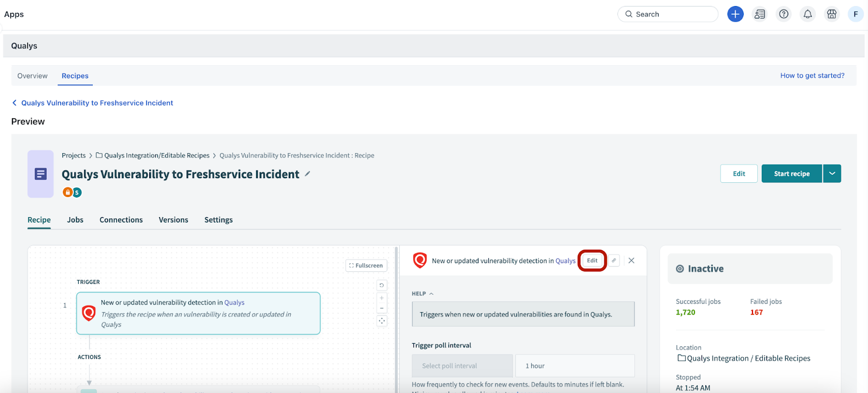Zoom out with canvas minus icon

(x=382, y=308)
